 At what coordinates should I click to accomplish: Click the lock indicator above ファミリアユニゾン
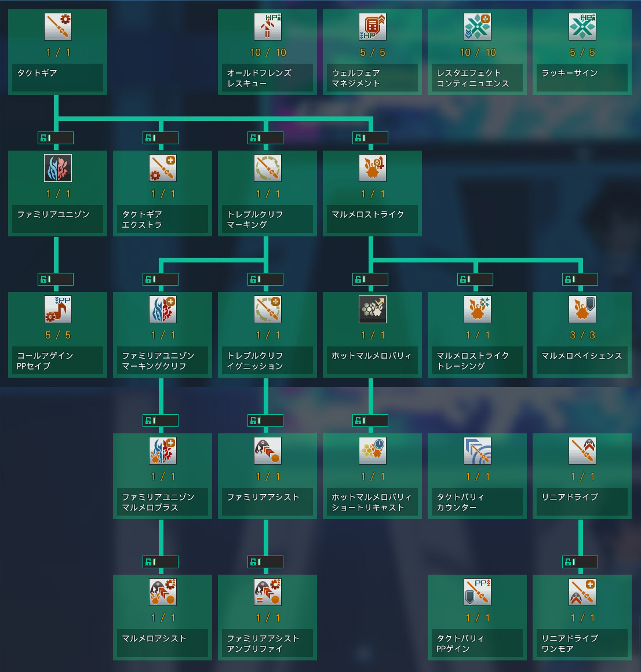coord(56,138)
